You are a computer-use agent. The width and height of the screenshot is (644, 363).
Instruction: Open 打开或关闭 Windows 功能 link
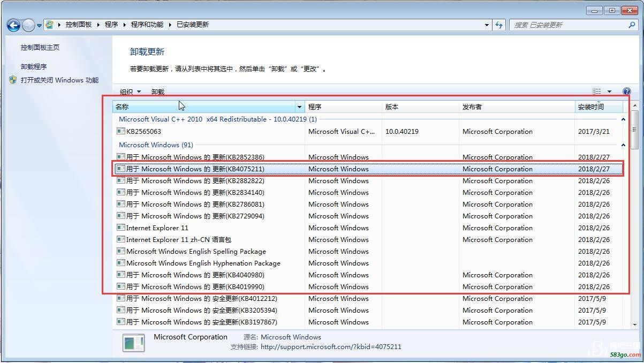pos(59,80)
